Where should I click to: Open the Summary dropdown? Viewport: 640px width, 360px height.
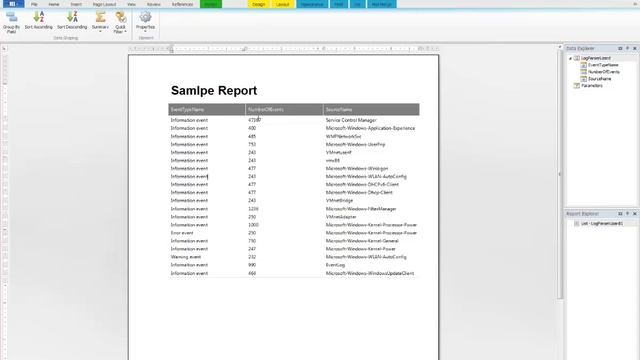pyautogui.click(x=100, y=22)
